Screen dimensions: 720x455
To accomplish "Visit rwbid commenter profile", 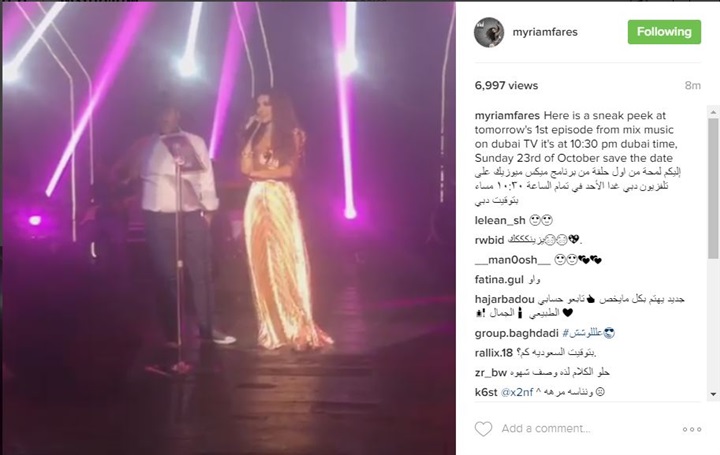I will tap(489, 240).
